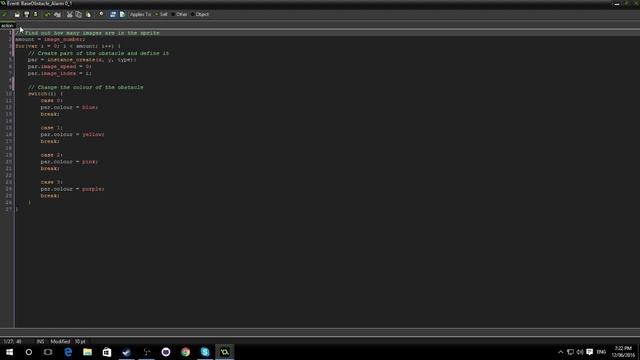
Task: Click the undo icon in toolbar
Action: click(x=48, y=14)
